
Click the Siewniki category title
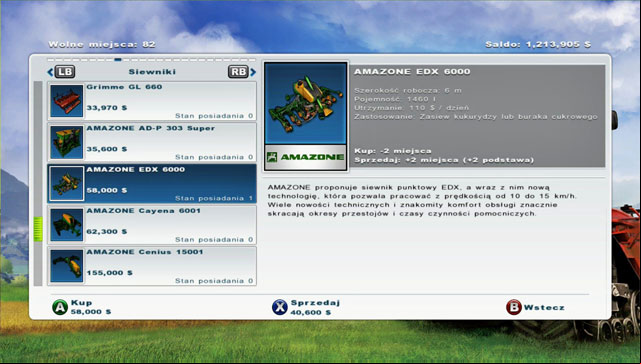(152, 72)
